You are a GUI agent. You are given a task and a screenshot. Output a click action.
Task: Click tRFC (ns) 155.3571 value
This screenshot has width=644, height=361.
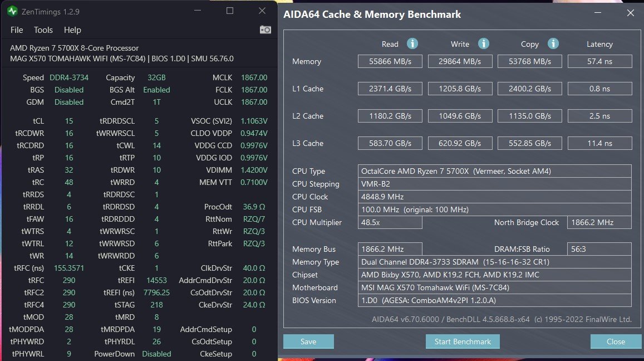pyautogui.click(x=69, y=268)
